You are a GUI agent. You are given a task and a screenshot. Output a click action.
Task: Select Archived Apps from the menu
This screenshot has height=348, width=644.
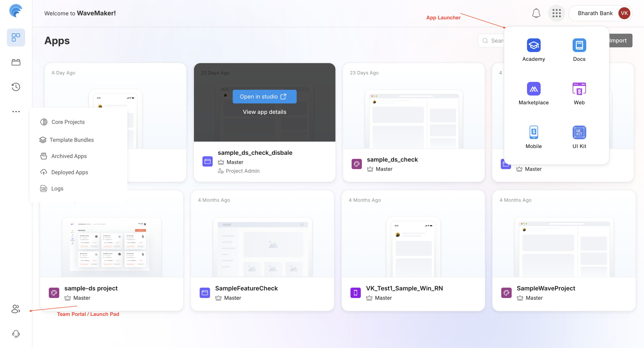click(69, 156)
